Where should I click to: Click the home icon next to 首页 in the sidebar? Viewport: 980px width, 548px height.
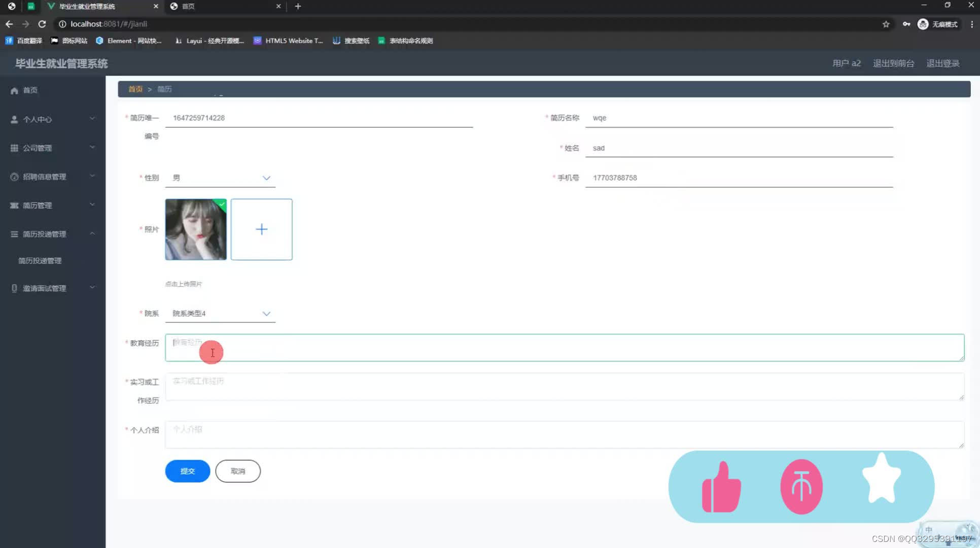(14, 90)
